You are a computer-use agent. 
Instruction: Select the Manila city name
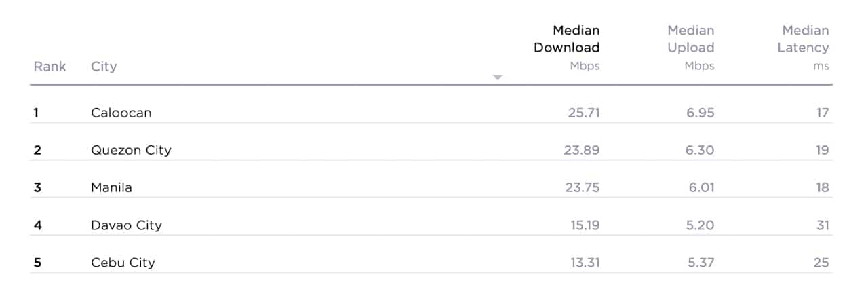point(111,187)
